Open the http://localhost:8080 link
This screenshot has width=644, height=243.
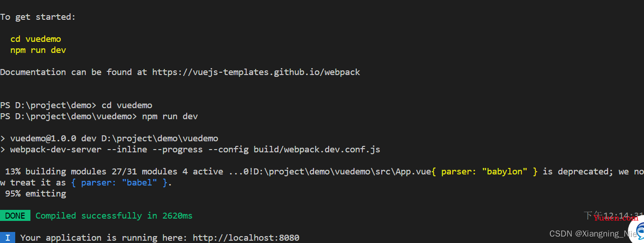coord(246,237)
